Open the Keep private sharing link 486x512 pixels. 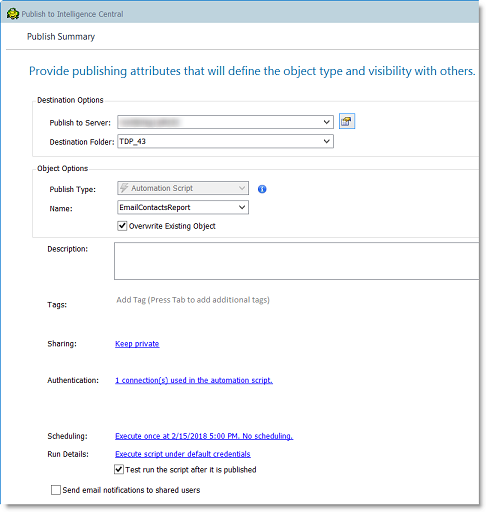[137, 344]
